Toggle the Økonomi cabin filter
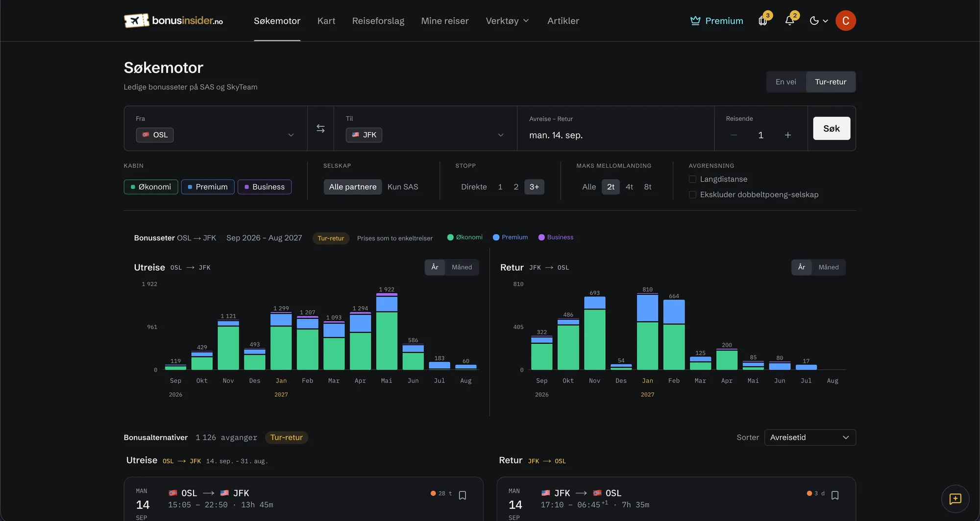This screenshot has width=980, height=521. 151,187
